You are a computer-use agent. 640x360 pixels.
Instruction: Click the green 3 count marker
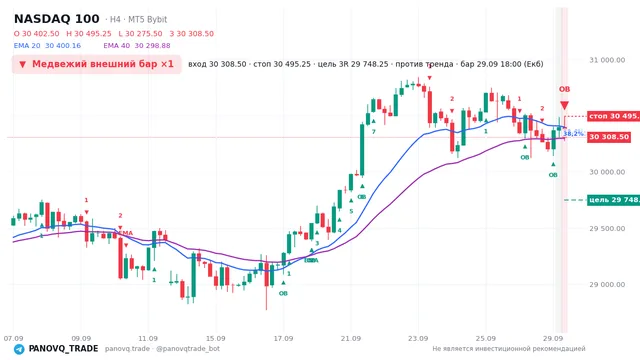(x=317, y=243)
